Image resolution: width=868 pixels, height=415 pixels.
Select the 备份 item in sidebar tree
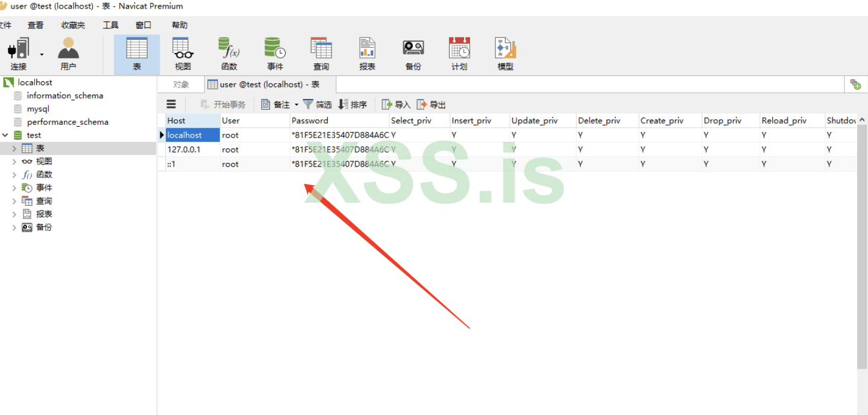43,227
